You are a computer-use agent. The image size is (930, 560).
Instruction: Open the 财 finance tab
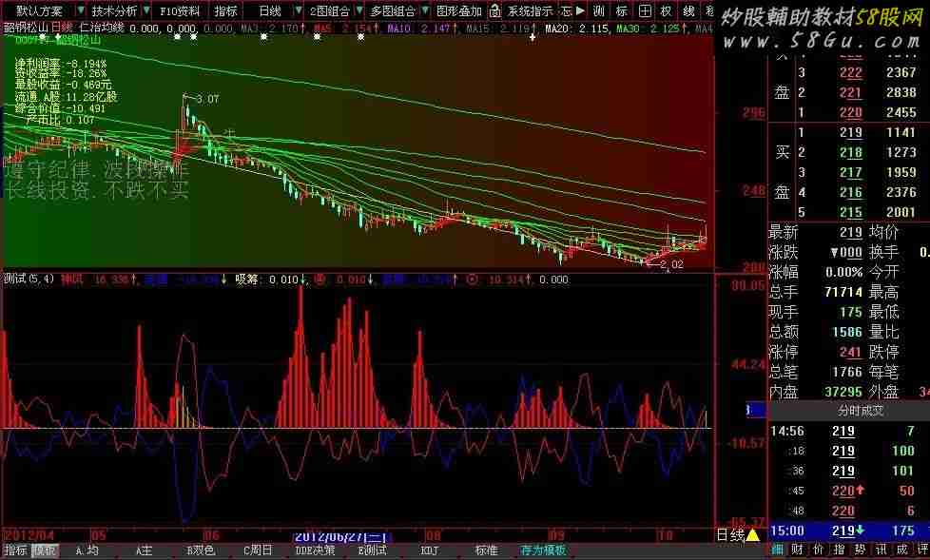point(798,550)
